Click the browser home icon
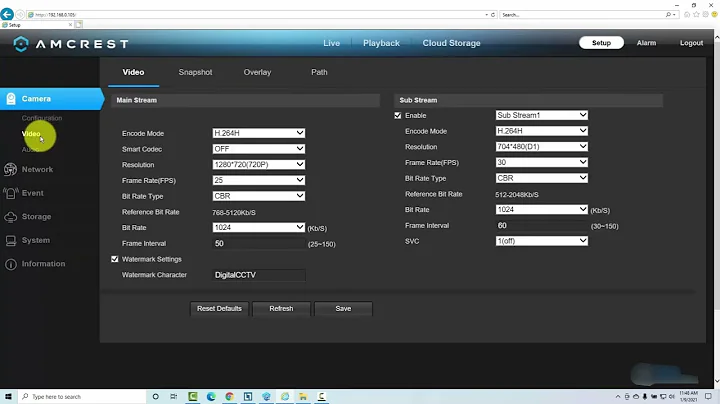Screen dimensions: 720x404 (x=687, y=15)
